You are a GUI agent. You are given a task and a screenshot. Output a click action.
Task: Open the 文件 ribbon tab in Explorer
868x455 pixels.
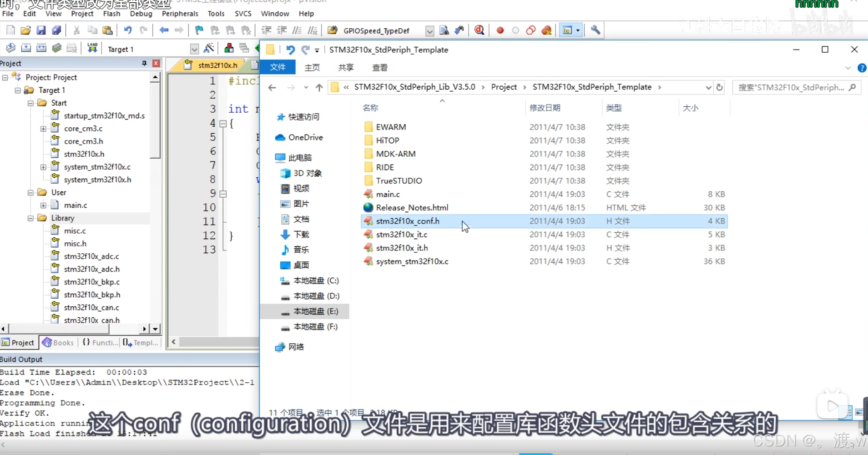[x=278, y=67]
